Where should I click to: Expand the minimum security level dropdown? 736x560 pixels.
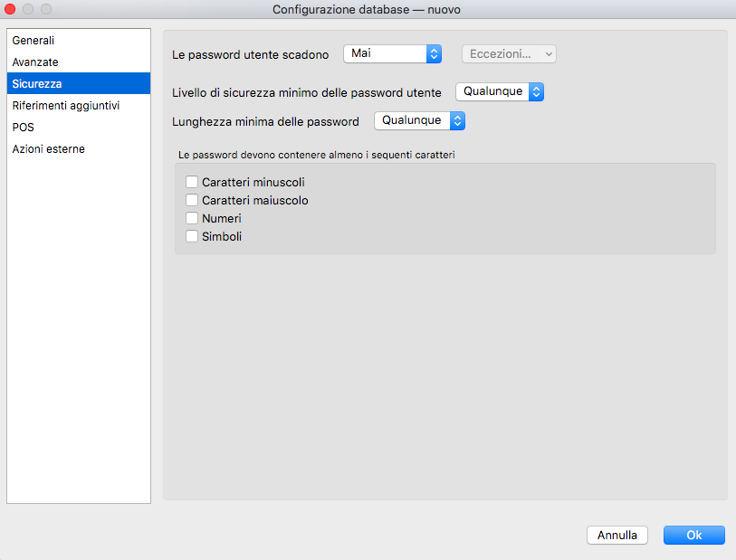click(499, 92)
